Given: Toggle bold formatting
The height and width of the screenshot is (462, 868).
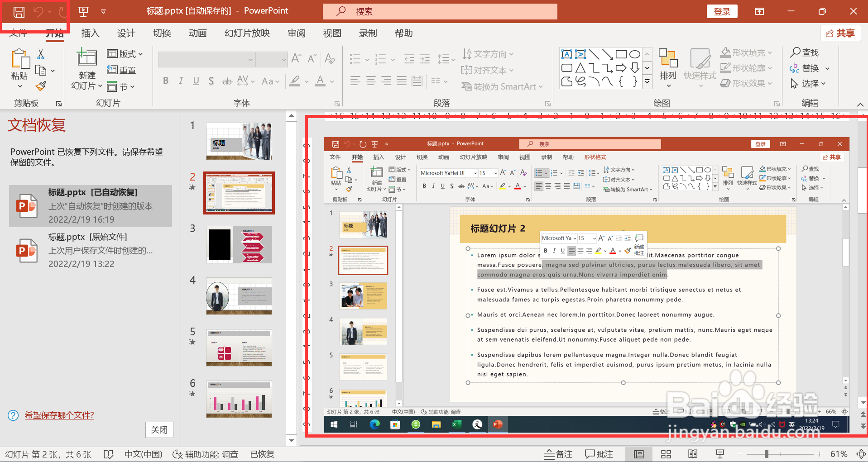Looking at the screenshot, I should coord(166,81).
